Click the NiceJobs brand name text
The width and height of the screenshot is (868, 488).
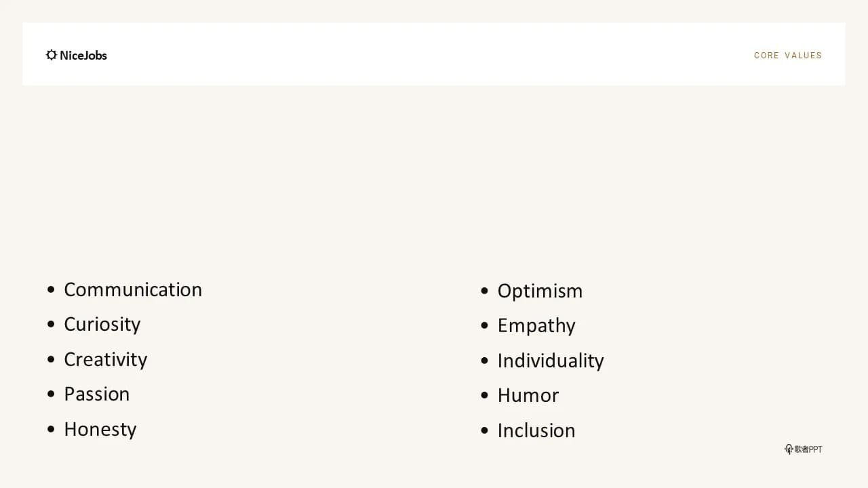[83, 56]
